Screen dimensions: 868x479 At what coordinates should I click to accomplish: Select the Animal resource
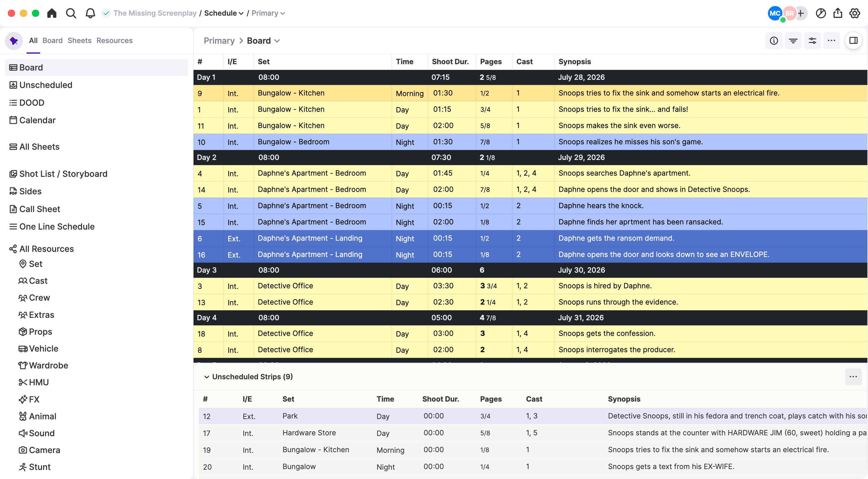(42, 416)
